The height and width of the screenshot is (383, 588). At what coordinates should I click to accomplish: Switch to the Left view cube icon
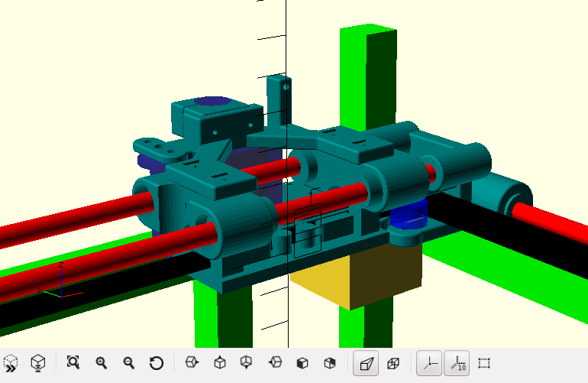click(x=275, y=362)
